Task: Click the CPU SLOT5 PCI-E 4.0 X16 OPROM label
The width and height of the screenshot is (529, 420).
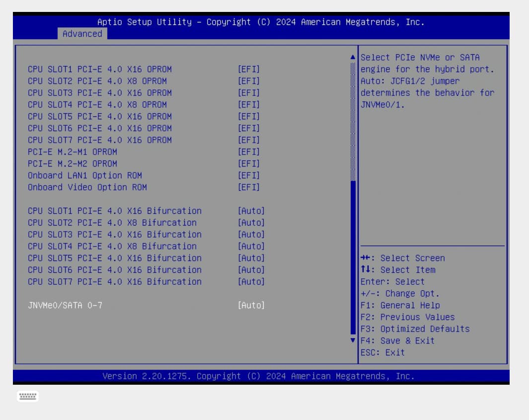Action: (x=99, y=116)
